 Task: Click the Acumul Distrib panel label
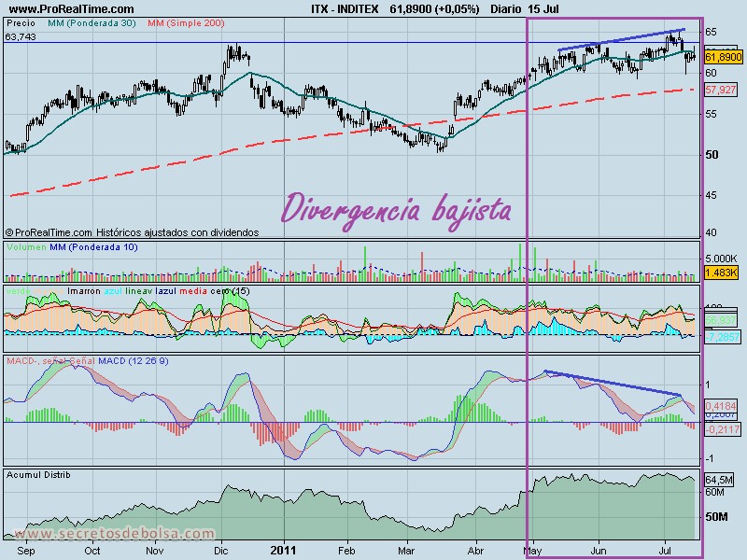coord(38,475)
